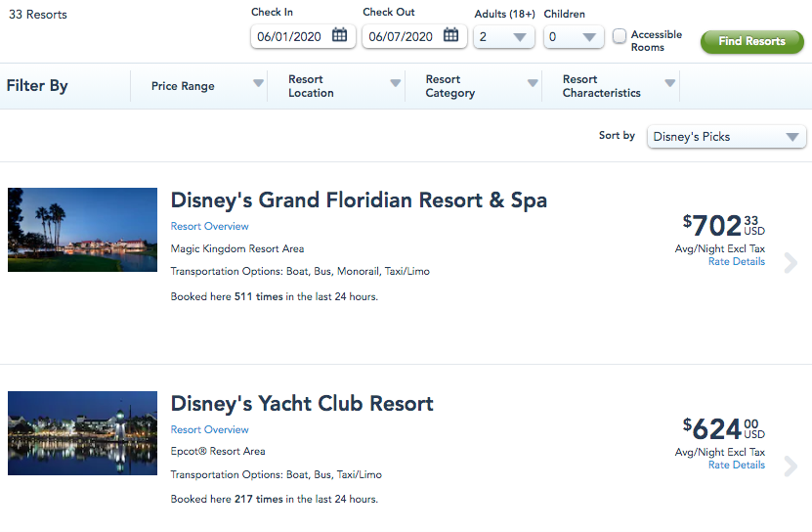This screenshot has height=532, width=812.
Task: Open the Children count dropdown
Action: (574, 37)
